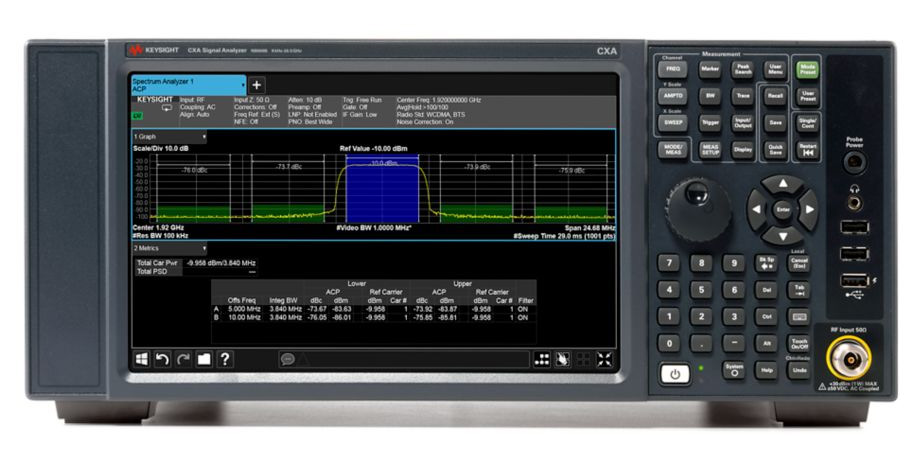Push the SWEEP key
Screen dimensions: 922x460
(672, 123)
